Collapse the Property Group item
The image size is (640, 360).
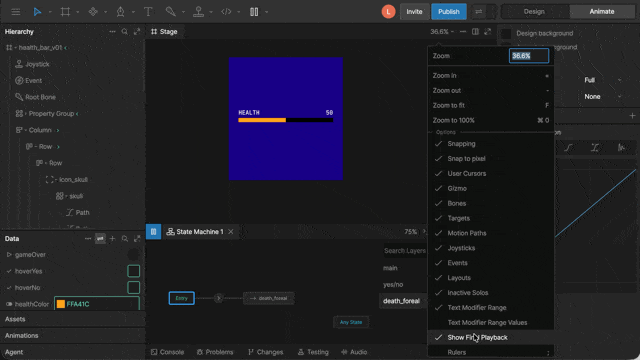pyautogui.click(x=26, y=113)
